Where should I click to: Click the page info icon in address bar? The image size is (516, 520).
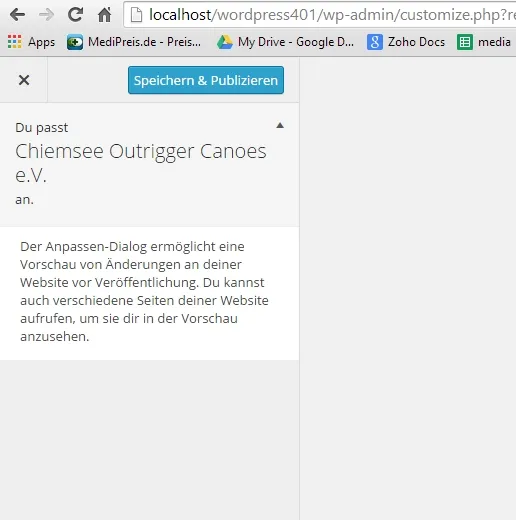tap(136, 15)
